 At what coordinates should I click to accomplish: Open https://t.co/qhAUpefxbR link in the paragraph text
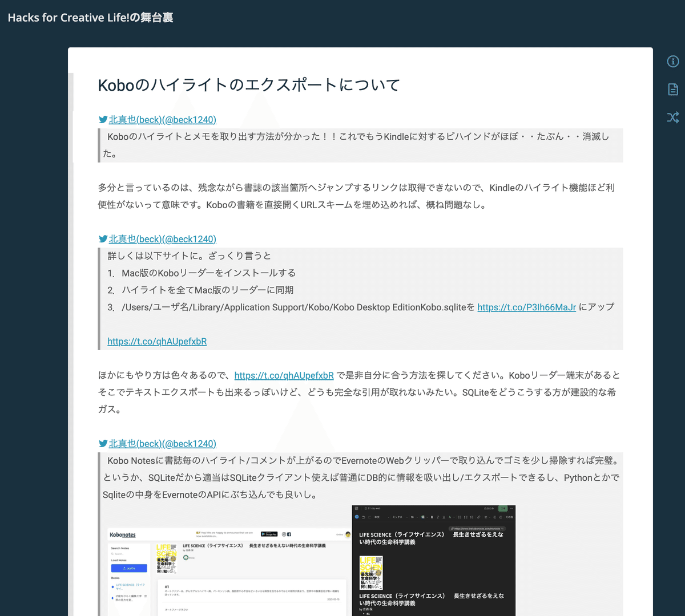point(284,376)
